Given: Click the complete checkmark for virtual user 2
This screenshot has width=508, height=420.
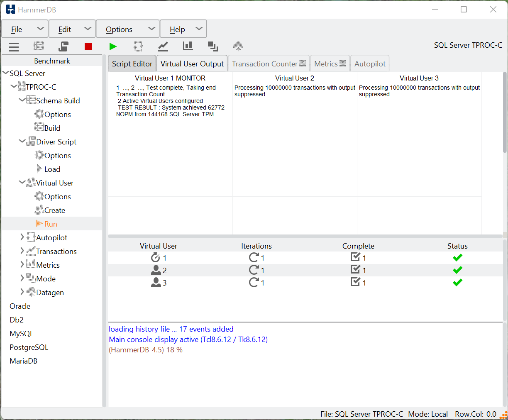Looking at the screenshot, I should (x=355, y=270).
